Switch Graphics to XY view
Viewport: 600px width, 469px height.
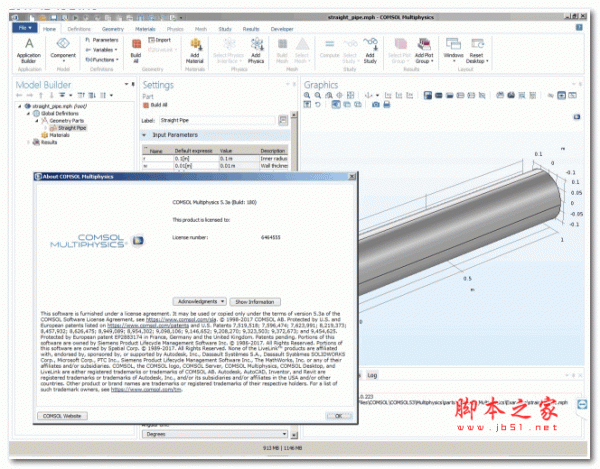(388, 95)
